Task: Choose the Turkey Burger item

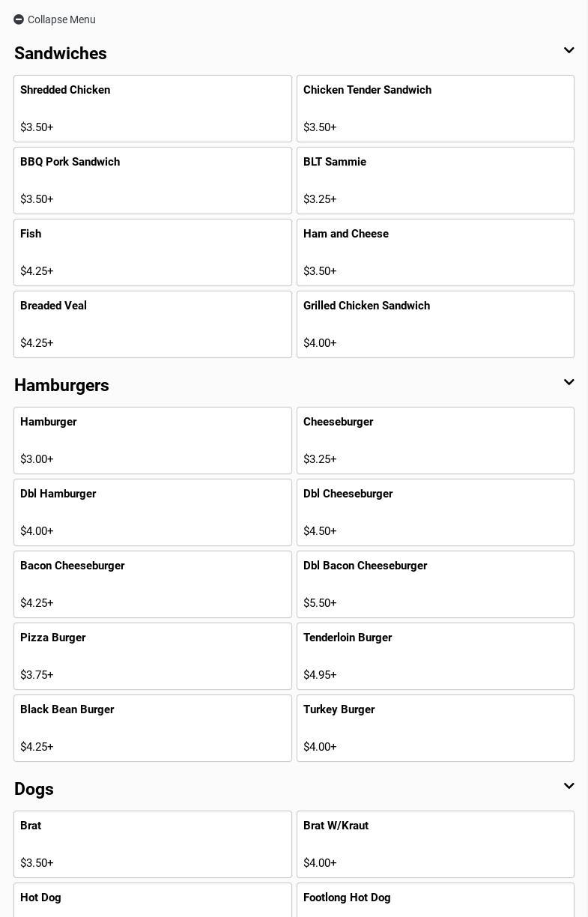Action: pos(435,728)
